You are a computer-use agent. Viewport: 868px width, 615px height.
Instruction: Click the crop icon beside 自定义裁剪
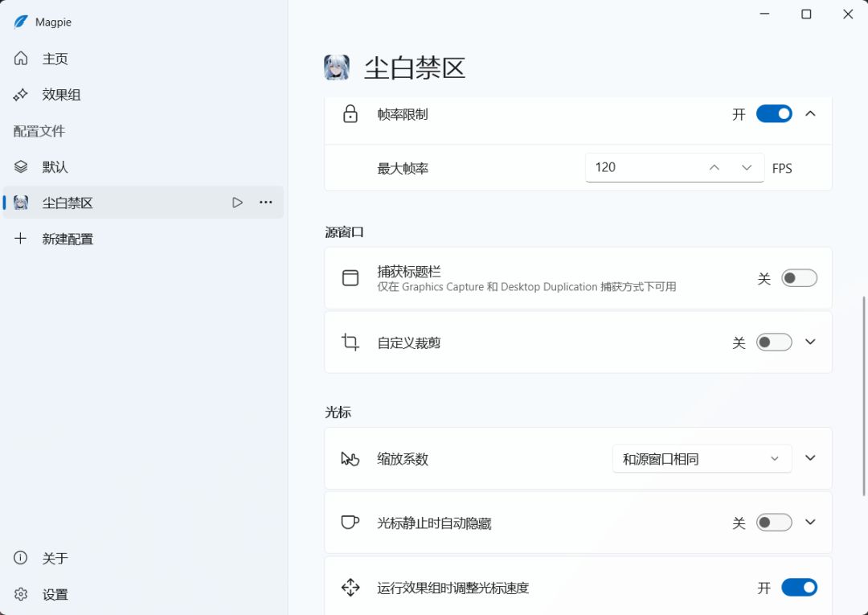[x=350, y=342]
